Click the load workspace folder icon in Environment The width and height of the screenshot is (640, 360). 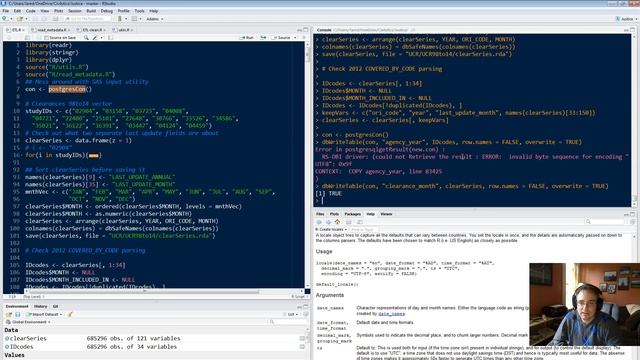pos(9,315)
